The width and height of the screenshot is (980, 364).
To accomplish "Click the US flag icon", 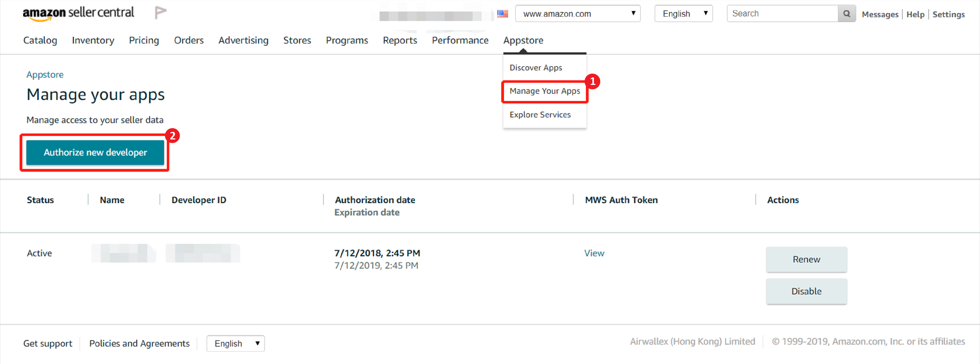I will [503, 14].
